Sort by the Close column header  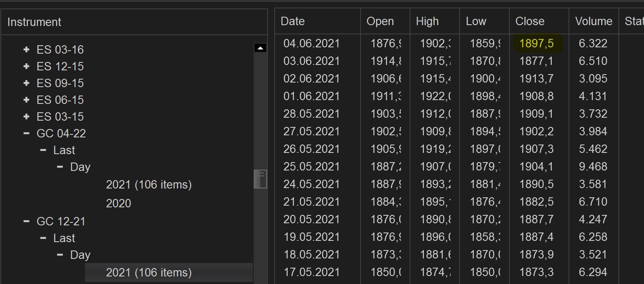[539, 21]
